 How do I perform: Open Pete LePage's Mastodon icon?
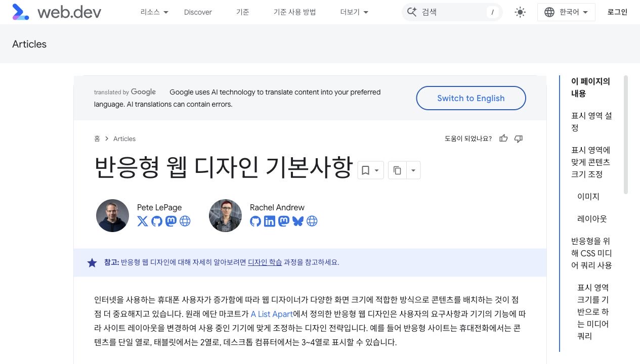pyautogui.click(x=171, y=221)
